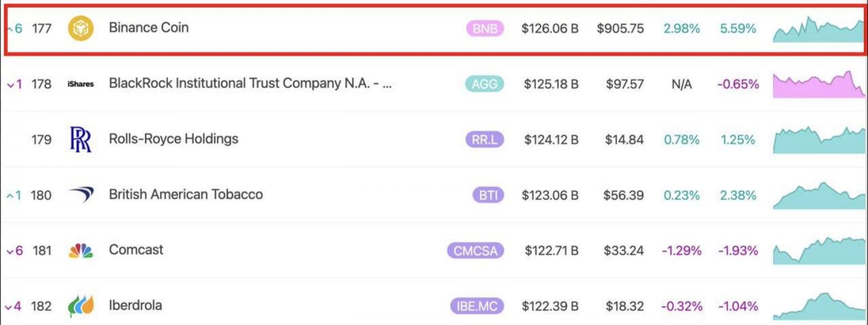Click the AGG ticker badge

click(484, 84)
